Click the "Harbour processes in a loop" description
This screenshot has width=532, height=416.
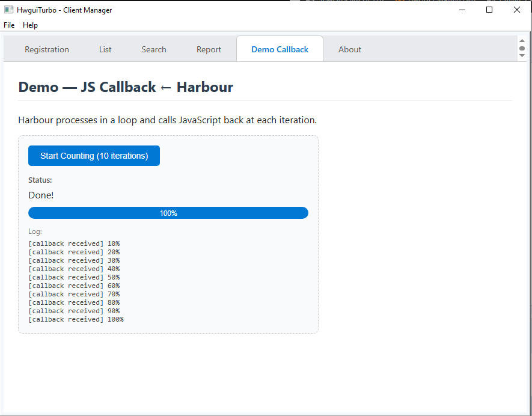167,120
